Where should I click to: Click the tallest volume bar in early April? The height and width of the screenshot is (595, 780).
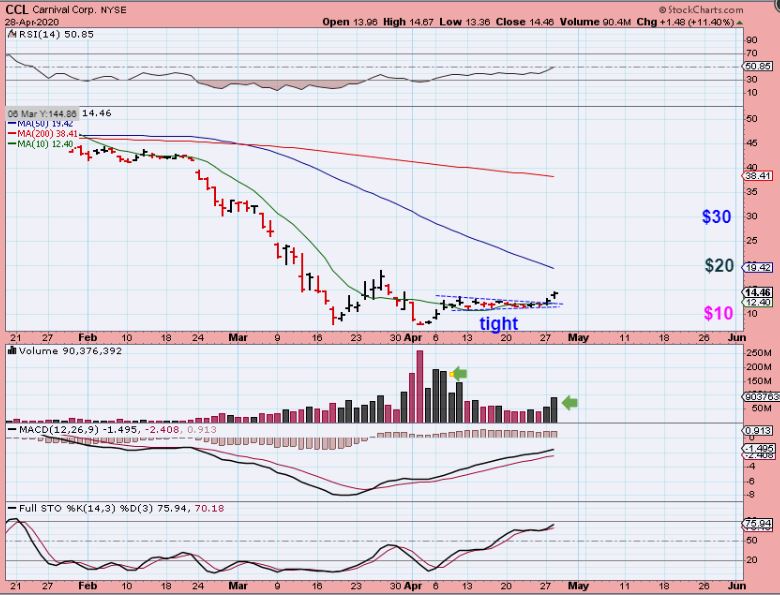pos(420,387)
